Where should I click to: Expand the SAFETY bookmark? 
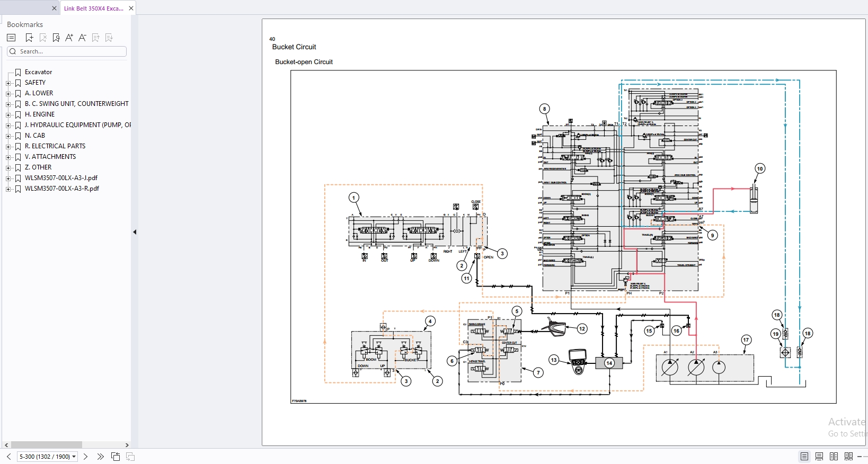[x=8, y=83]
